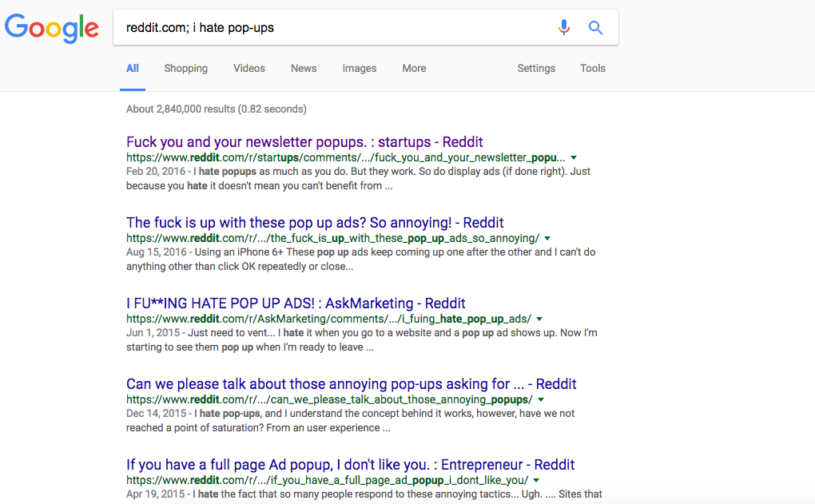Viewport: 815px width, 504px height.
Task: Expand dropdown arrow beside annoying_popups result URL
Action: (x=541, y=400)
